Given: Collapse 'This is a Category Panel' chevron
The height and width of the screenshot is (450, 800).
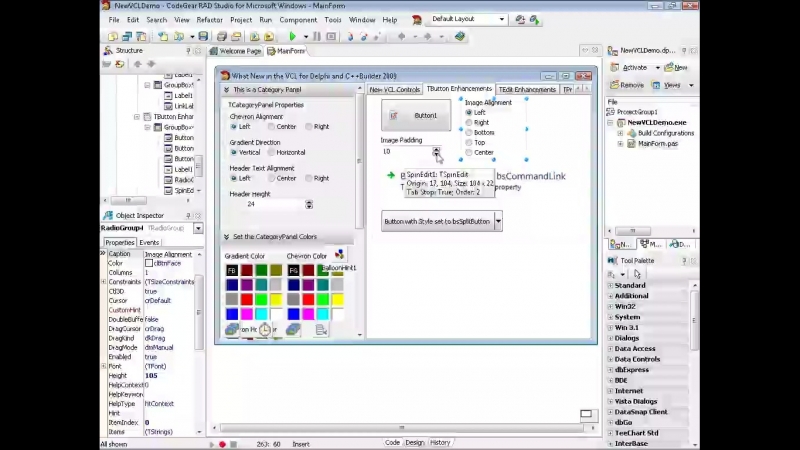Looking at the screenshot, I should [227, 90].
